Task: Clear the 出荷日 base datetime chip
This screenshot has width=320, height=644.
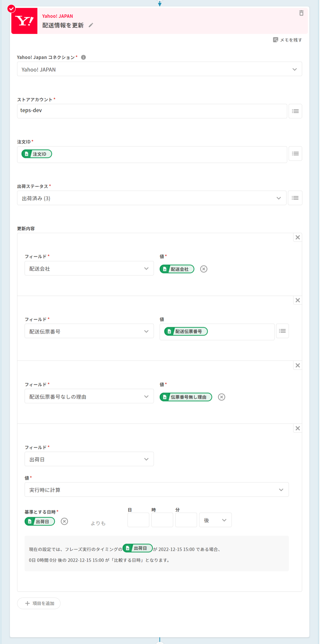Action: (64, 521)
